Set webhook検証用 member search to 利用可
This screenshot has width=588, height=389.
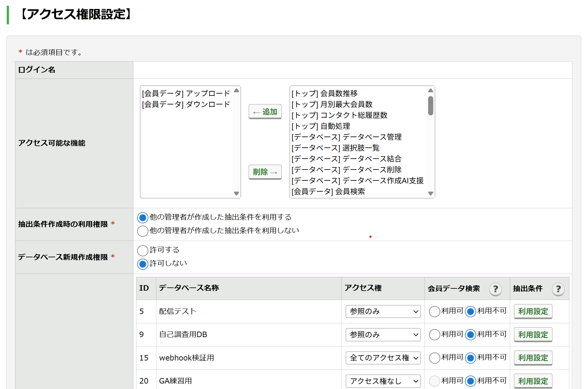[x=435, y=358]
